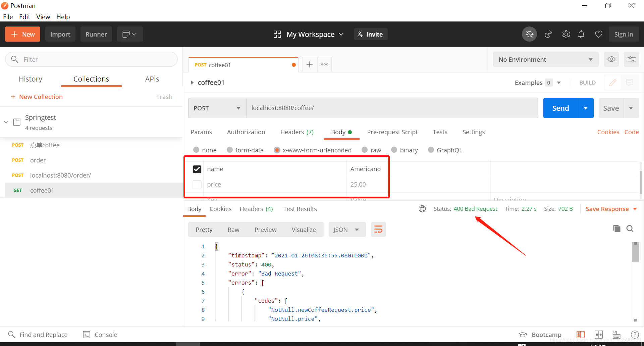Screen dimensions: 644x346
Task: Open the capture requests satellite icon
Action: 548,34
